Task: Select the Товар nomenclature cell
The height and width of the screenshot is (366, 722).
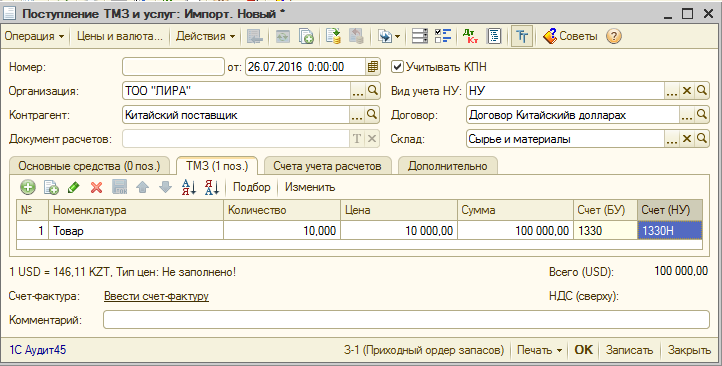Action: [x=136, y=230]
